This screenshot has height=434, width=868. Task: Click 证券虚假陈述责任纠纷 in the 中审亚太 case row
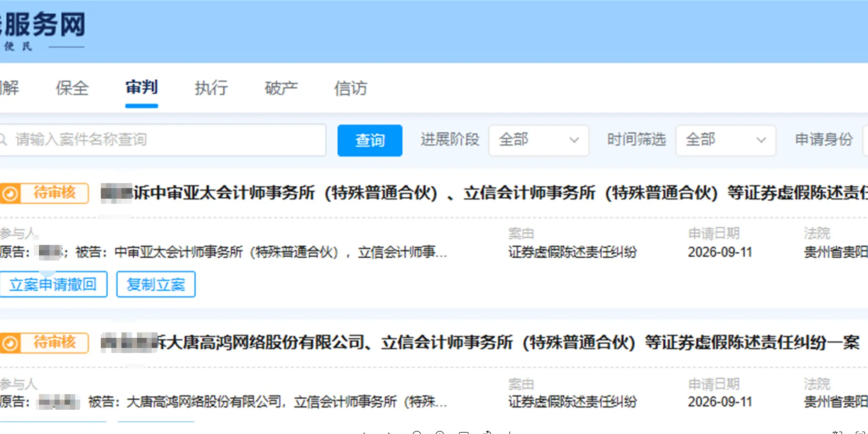[x=572, y=252]
